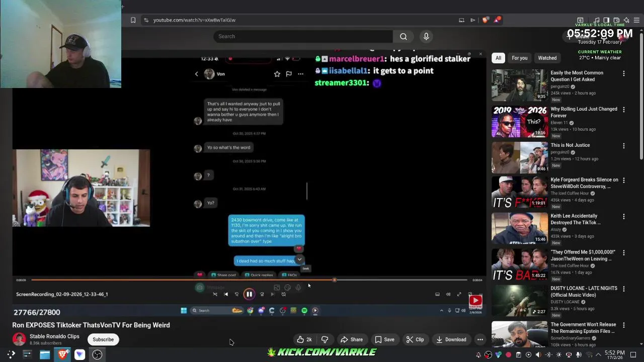Open the media player icon in system tray
This screenshot has width=644, height=362.
coord(528,355)
